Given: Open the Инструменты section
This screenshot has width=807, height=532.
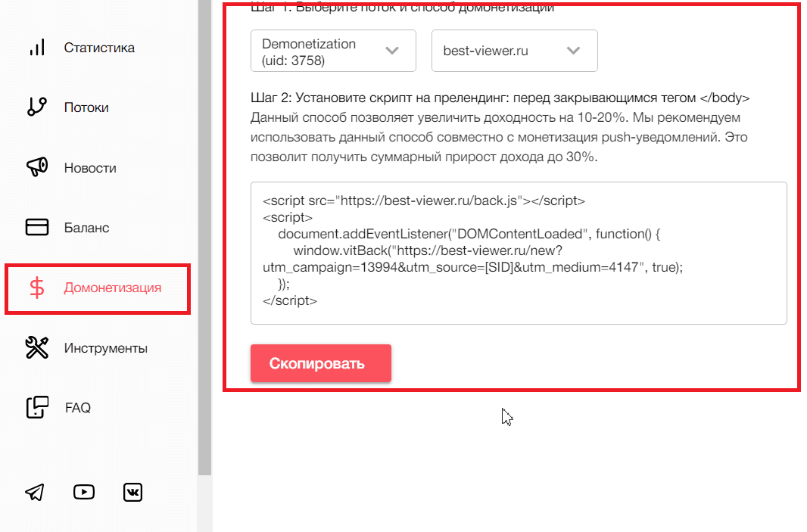Looking at the screenshot, I should tap(105, 348).
